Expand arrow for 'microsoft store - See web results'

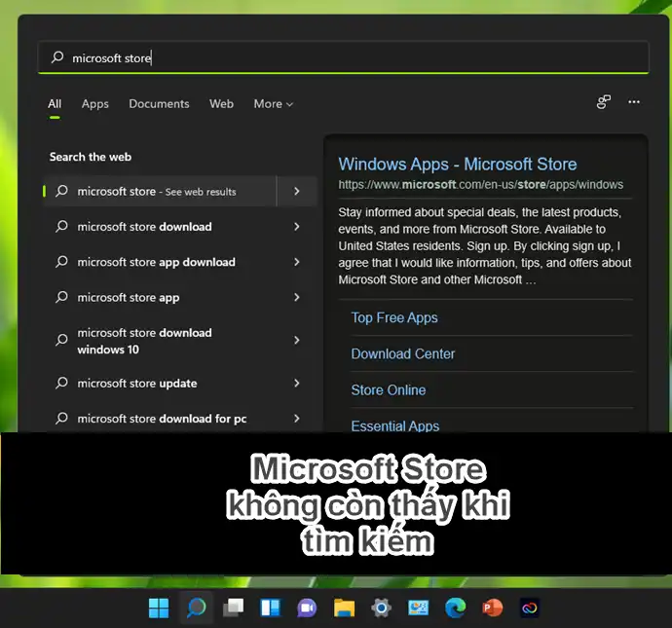coord(297,191)
